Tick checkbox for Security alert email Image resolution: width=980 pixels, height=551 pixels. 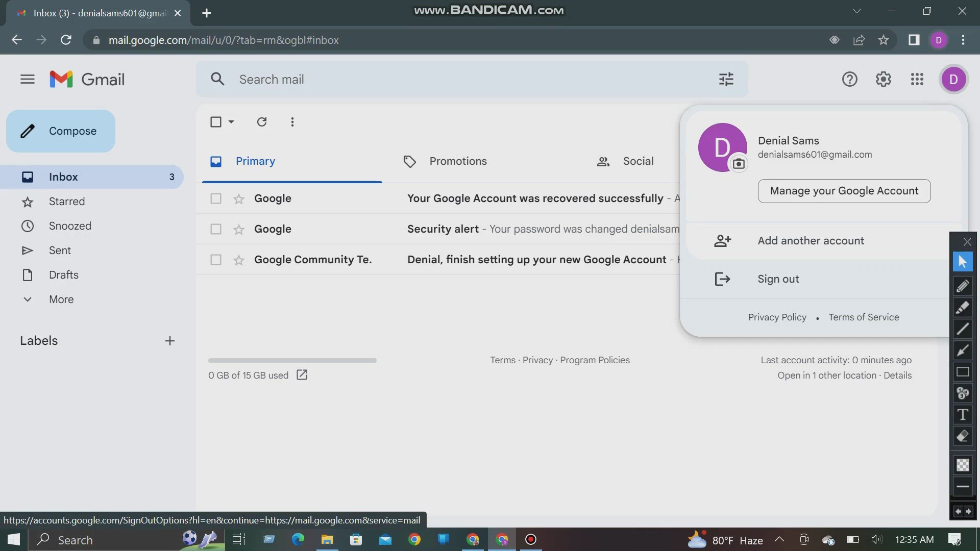(216, 229)
